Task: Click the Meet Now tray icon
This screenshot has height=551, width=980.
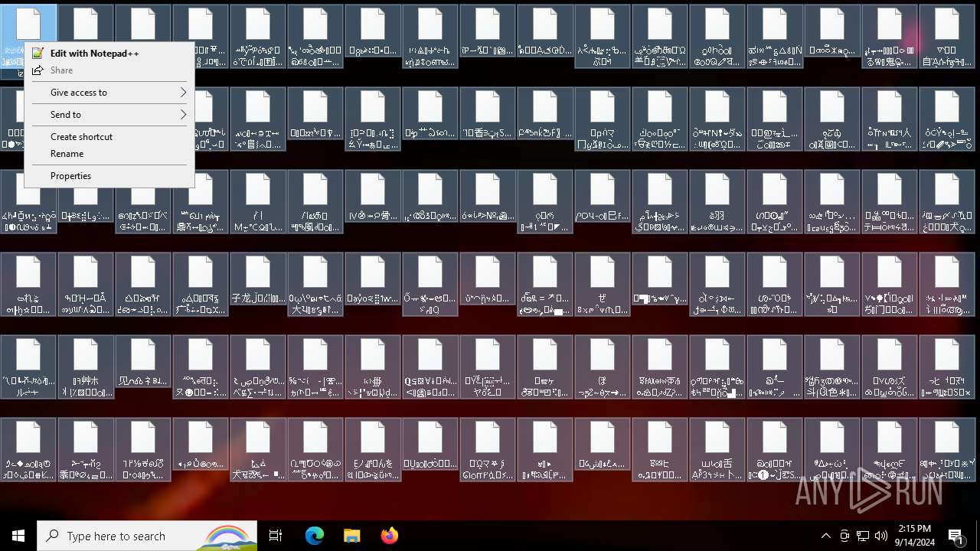Action: [844, 536]
